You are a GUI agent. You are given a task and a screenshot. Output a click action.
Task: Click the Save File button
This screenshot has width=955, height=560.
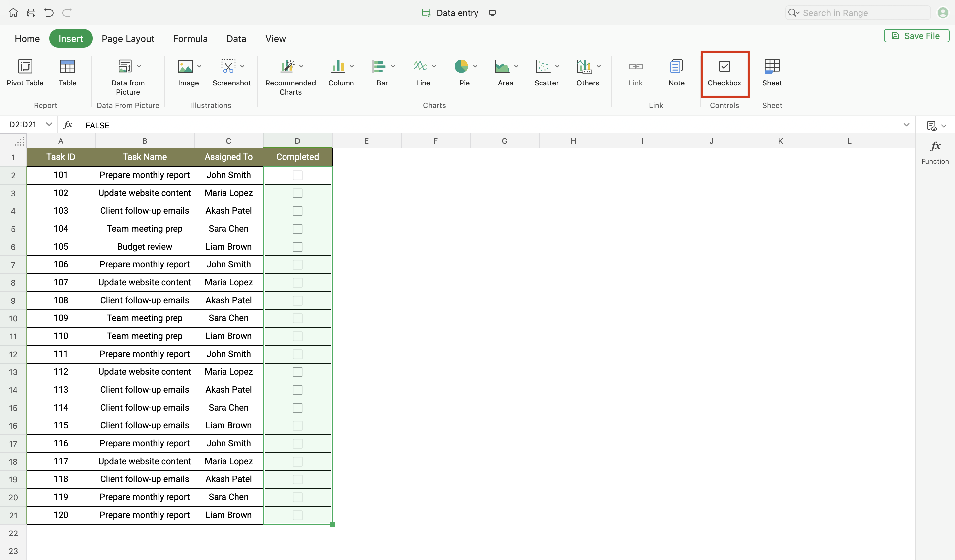(x=916, y=36)
